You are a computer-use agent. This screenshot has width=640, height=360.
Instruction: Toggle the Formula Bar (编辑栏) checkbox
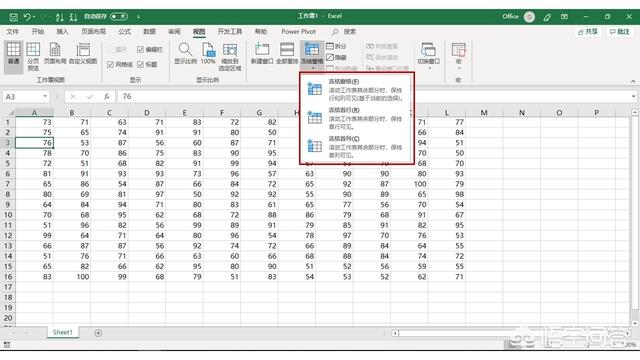click(140, 49)
